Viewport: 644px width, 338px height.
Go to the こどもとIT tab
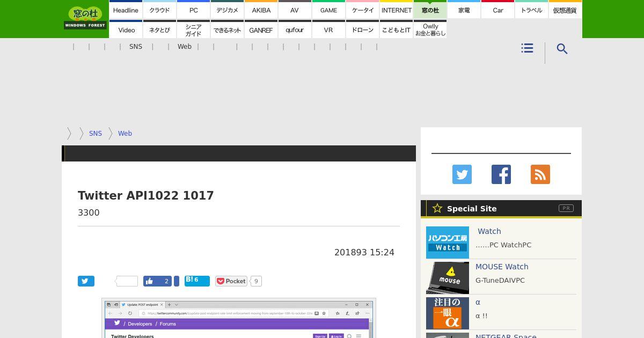pyautogui.click(x=396, y=30)
